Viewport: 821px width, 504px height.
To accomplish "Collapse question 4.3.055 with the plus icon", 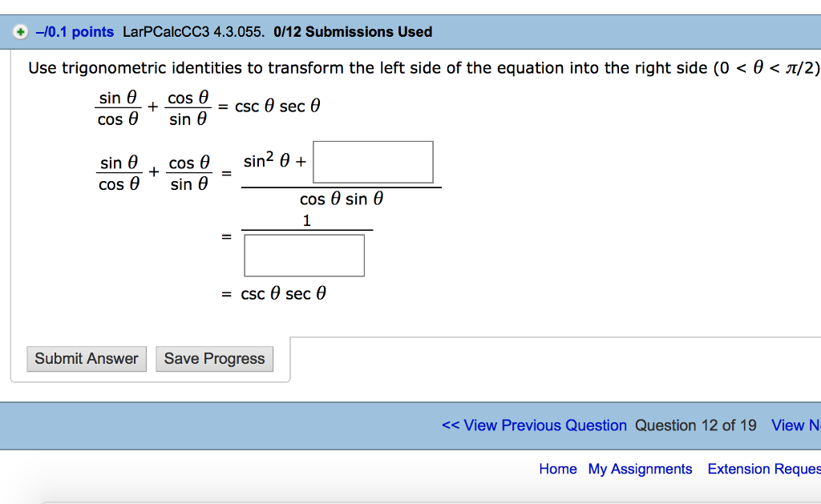I will (18, 32).
